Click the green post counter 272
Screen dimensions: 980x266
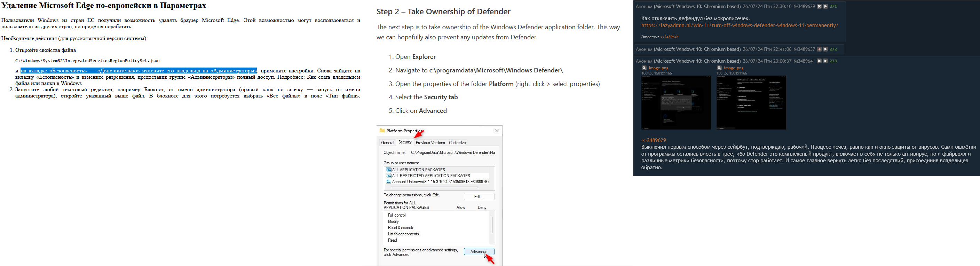(x=833, y=49)
